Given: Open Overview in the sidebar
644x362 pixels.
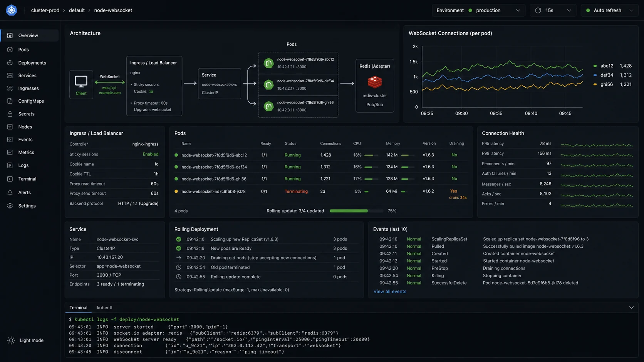Looking at the screenshot, I should 30,35.
